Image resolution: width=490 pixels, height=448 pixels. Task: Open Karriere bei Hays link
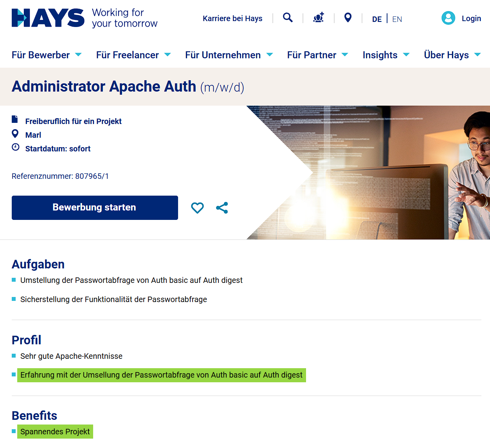[x=232, y=18]
